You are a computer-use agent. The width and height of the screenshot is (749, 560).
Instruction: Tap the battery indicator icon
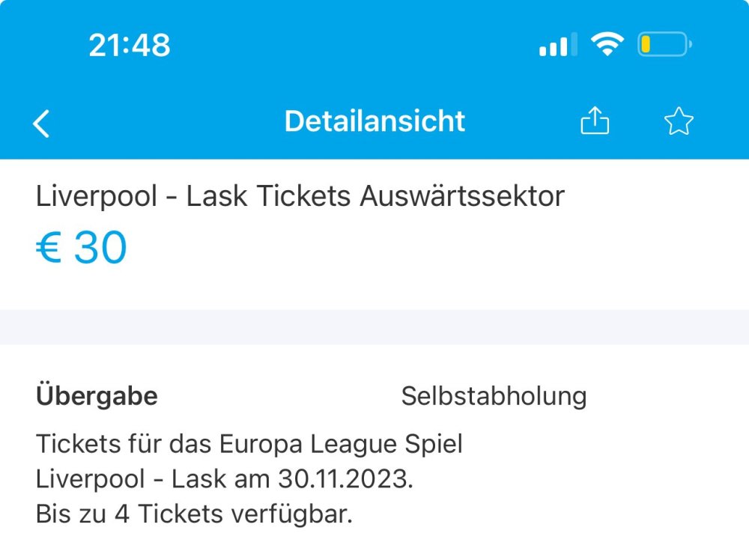[x=664, y=45]
